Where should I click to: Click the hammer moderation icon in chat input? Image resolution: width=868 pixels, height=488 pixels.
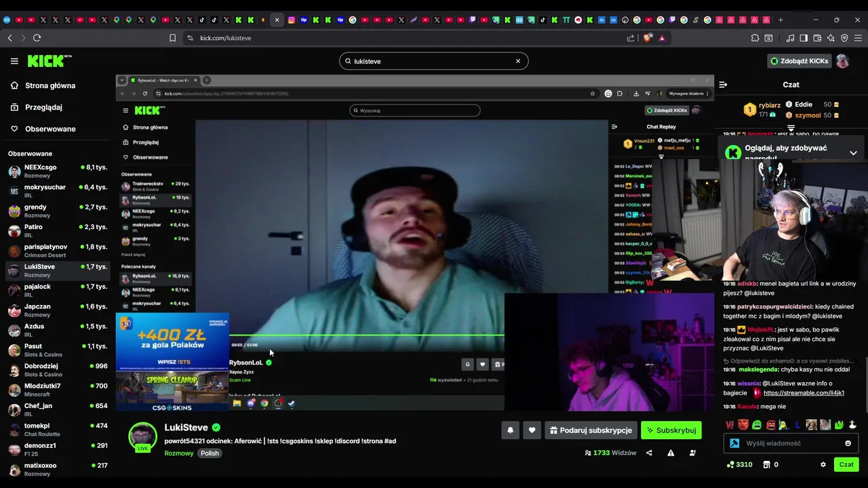734,443
